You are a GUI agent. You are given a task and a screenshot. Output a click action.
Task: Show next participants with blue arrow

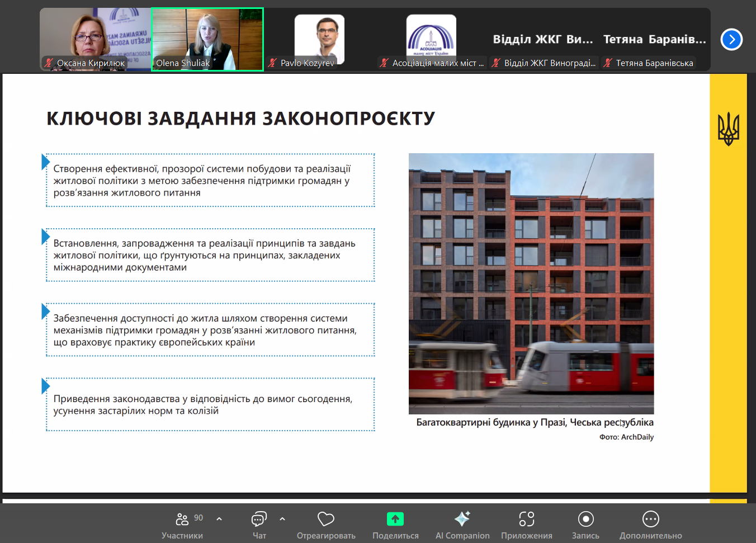coord(731,39)
